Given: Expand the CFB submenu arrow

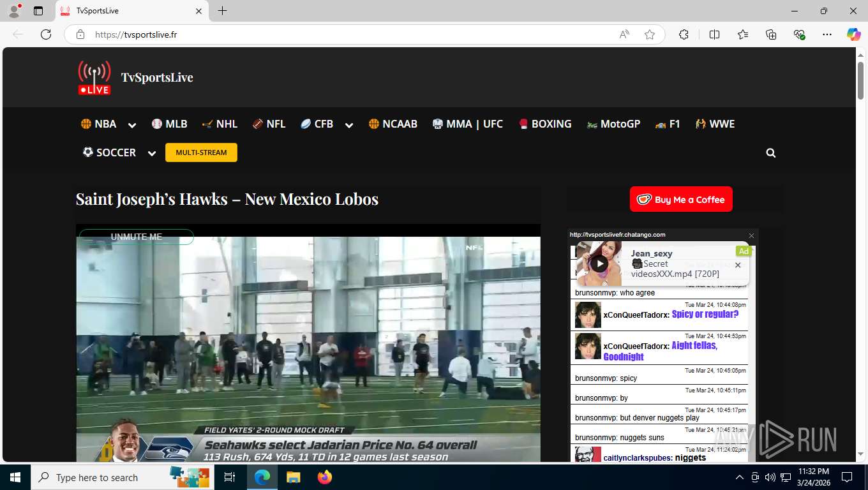Looking at the screenshot, I should pyautogui.click(x=349, y=125).
